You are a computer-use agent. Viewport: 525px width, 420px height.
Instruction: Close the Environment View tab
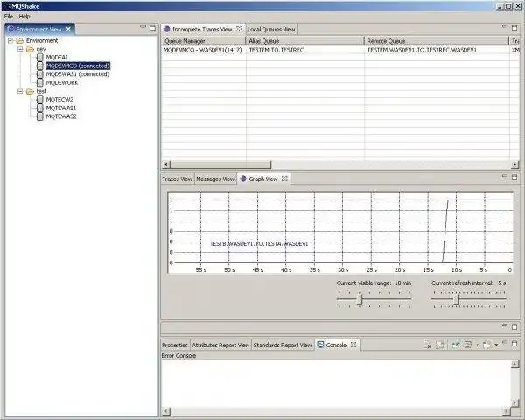pyautogui.click(x=68, y=29)
